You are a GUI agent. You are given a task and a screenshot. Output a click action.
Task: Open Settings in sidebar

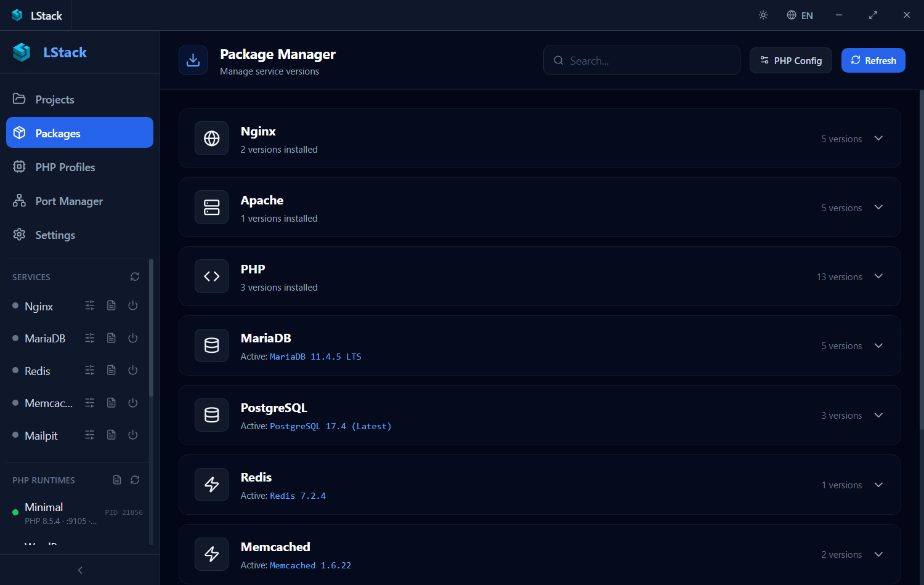pyautogui.click(x=79, y=235)
